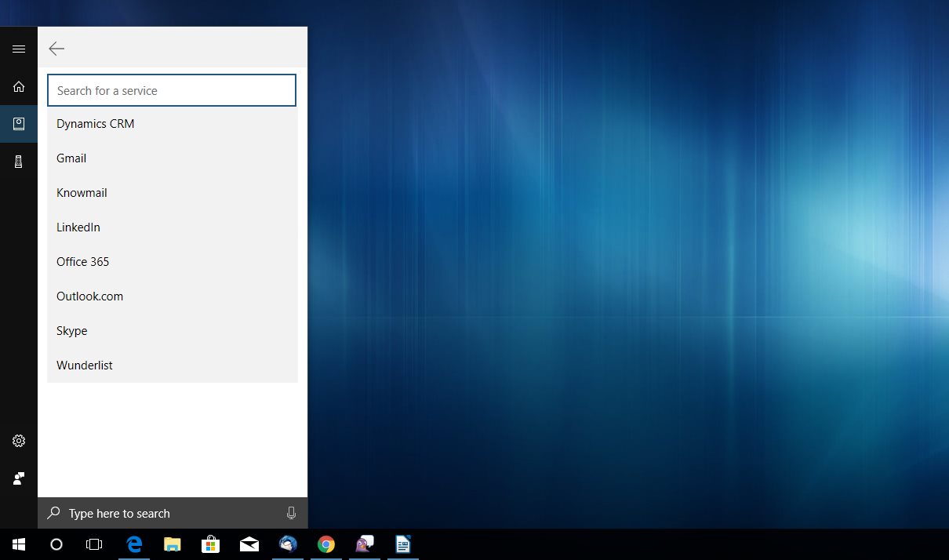
Task: Open the feedback icon in Cortana sidebar
Action: tap(18, 478)
